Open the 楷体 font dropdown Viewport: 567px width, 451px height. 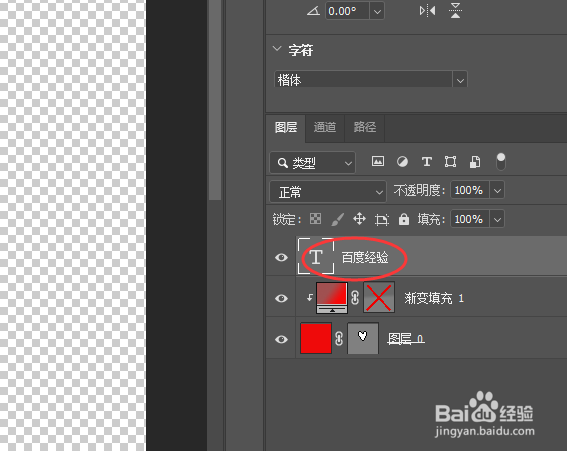460,80
